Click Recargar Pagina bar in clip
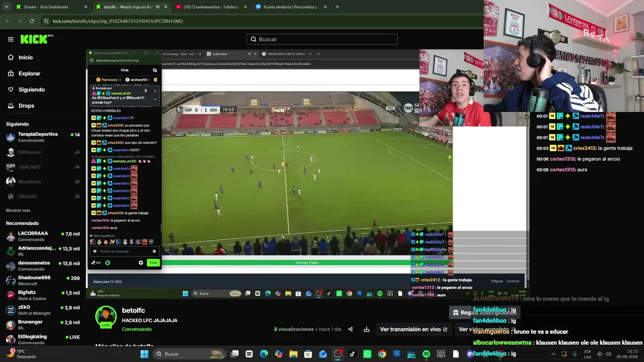The width and height of the screenshot is (644, 362). coord(307,262)
